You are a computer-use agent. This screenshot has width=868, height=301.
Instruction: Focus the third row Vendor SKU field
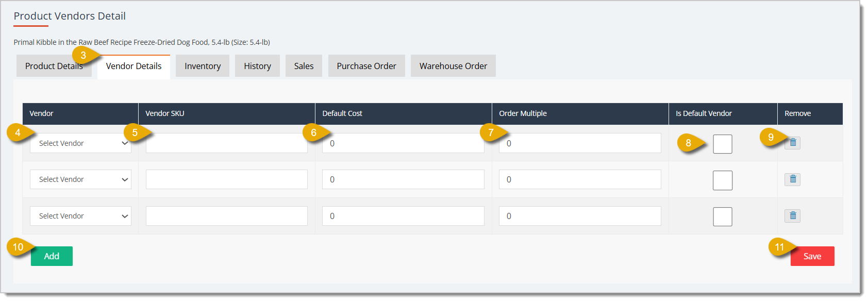227,216
